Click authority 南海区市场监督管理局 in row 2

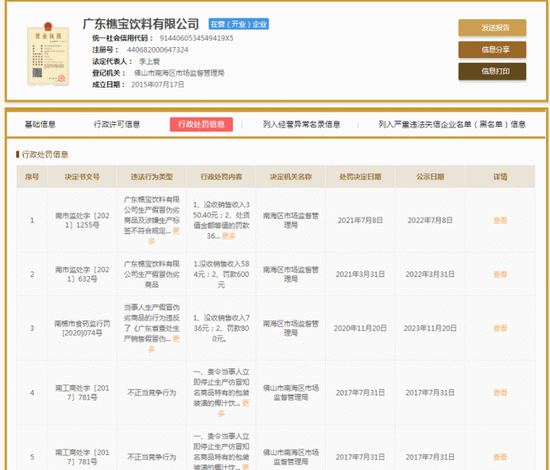(291, 274)
